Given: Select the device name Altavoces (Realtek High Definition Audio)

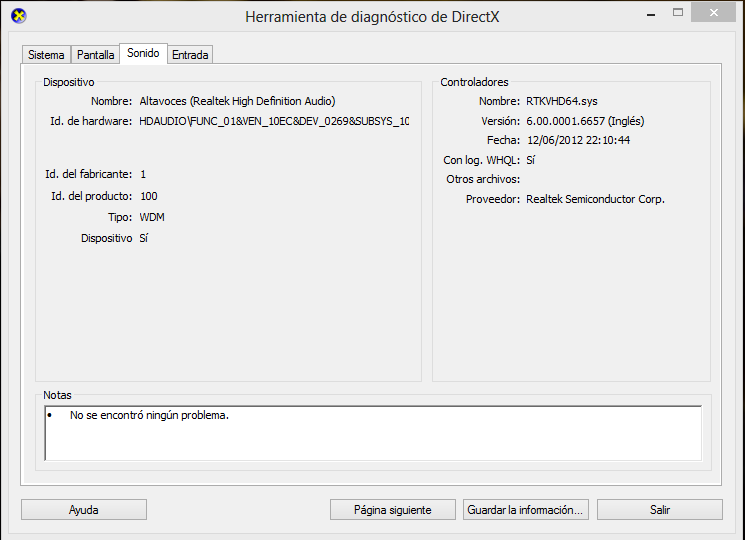Looking at the screenshot, I should (x=238, y=101).
